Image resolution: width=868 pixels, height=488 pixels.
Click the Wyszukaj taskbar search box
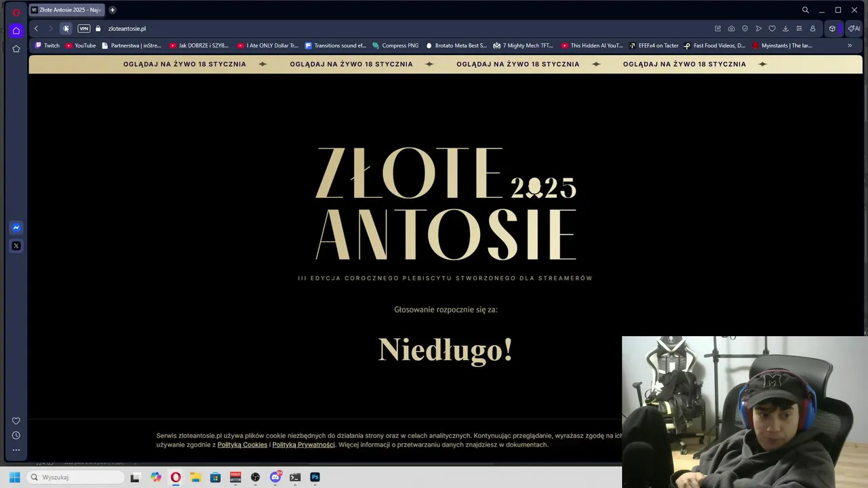click(76, 477)
